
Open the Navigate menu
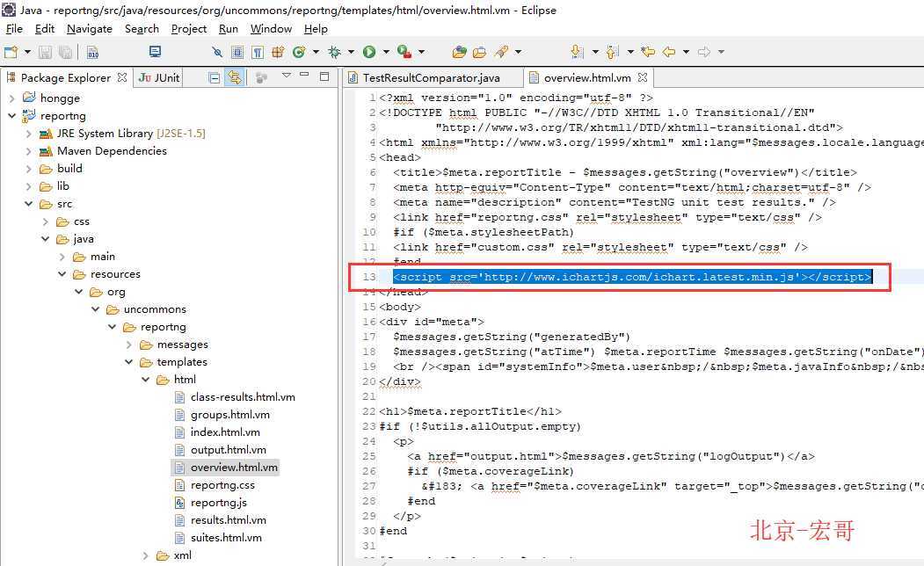click(90, 29)
